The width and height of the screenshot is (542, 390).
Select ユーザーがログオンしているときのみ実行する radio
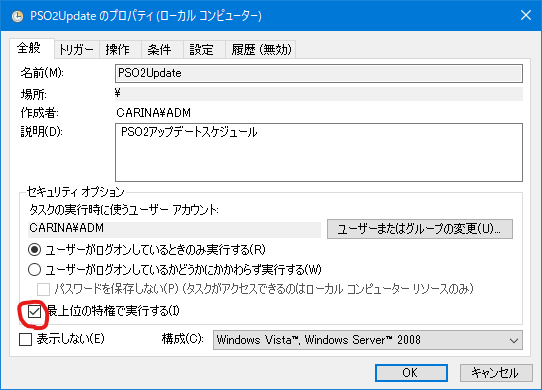[x=35, y=250]
